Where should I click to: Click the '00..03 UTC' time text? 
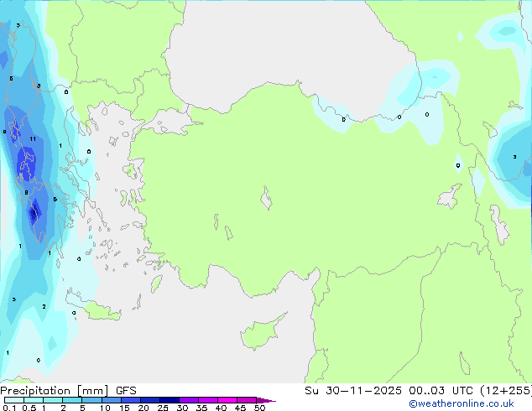(441, 391)
